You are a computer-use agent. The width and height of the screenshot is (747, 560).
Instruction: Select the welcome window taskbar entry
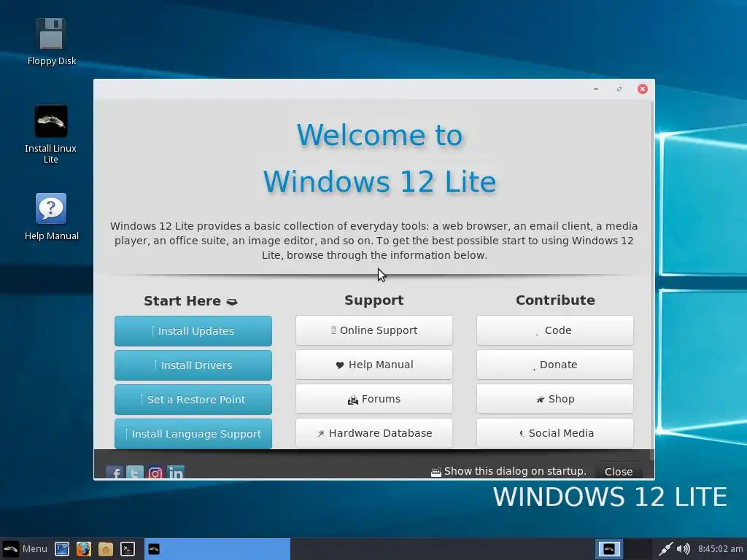coord(217,549)
